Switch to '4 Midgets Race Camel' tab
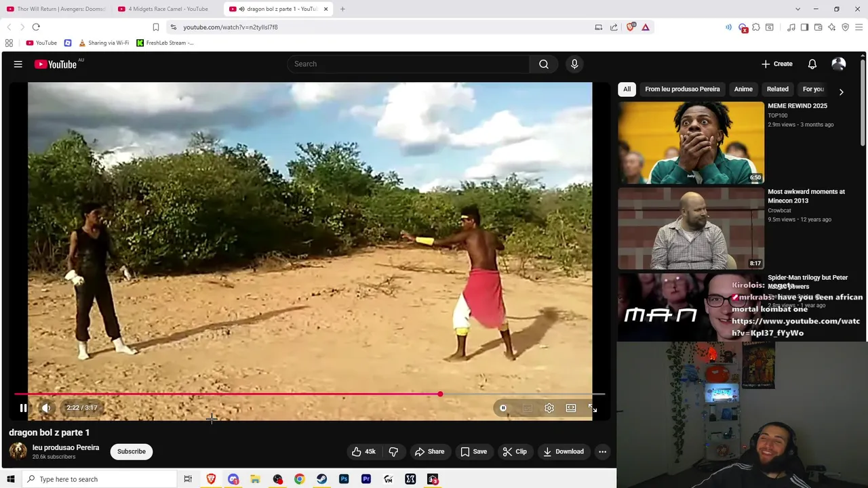Image resolution: width=868 pixels, height=488 pixels. tap(167, 9)
